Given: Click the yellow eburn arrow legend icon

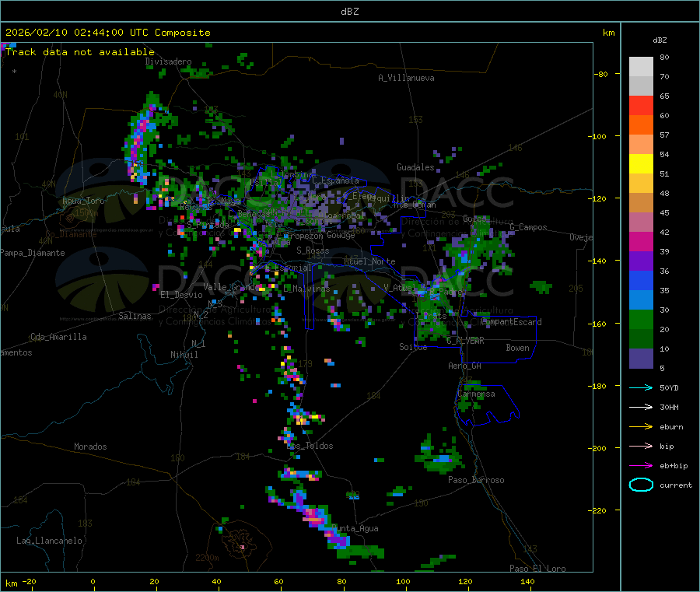Looking at the screenshot, I should (x=641, y=427).
